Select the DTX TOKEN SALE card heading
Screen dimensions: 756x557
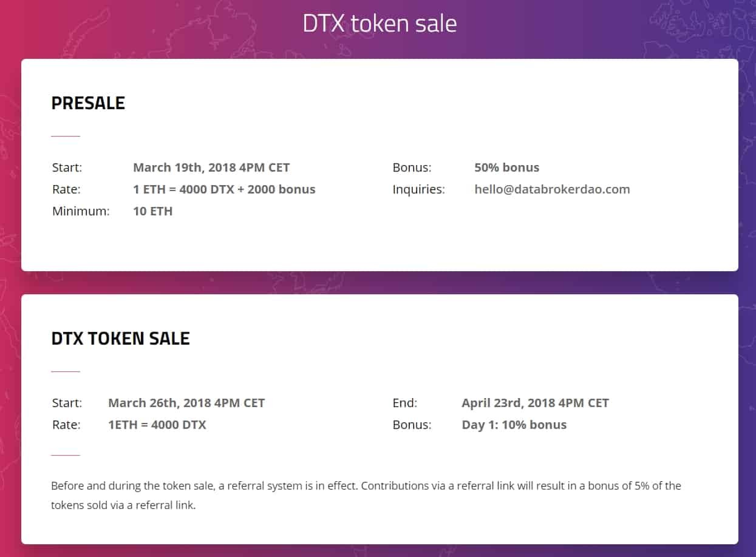[120, 339]
